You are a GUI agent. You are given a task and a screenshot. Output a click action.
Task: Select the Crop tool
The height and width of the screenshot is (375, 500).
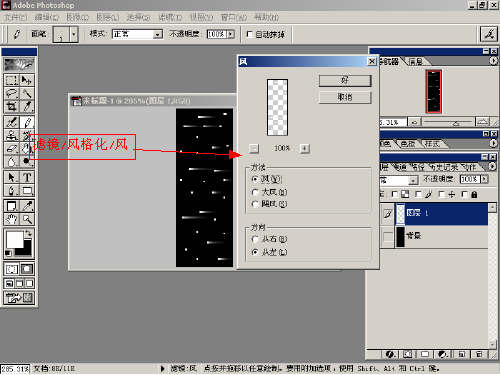11,106
